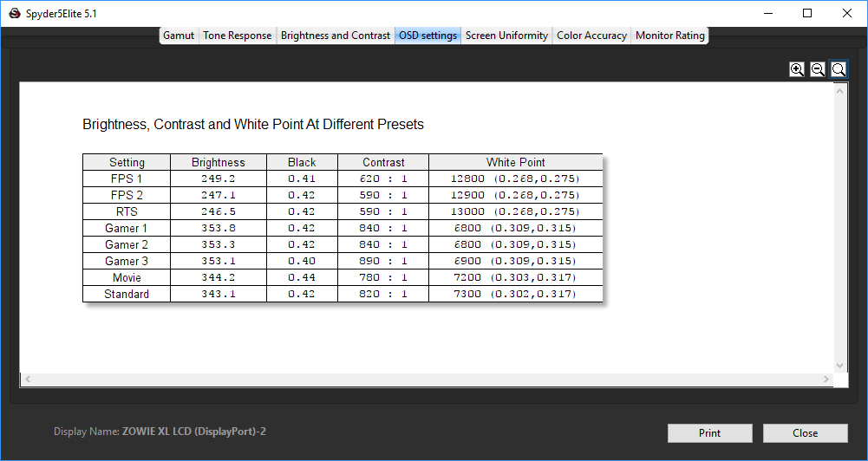
Task: Select the OSD settings tab
Action: [x=427, y=36]
